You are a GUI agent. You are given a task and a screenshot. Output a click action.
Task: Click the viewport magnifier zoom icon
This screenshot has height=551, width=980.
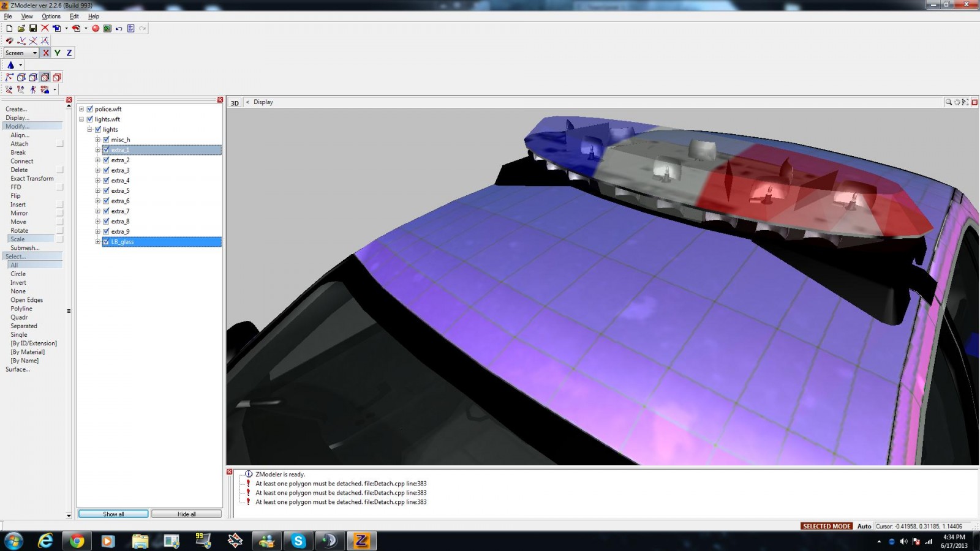pyautogui.click(x=948, y=102)
